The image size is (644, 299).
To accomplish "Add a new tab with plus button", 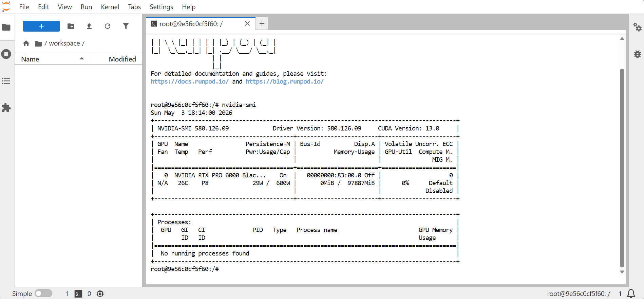I will (x=262, y=23).
